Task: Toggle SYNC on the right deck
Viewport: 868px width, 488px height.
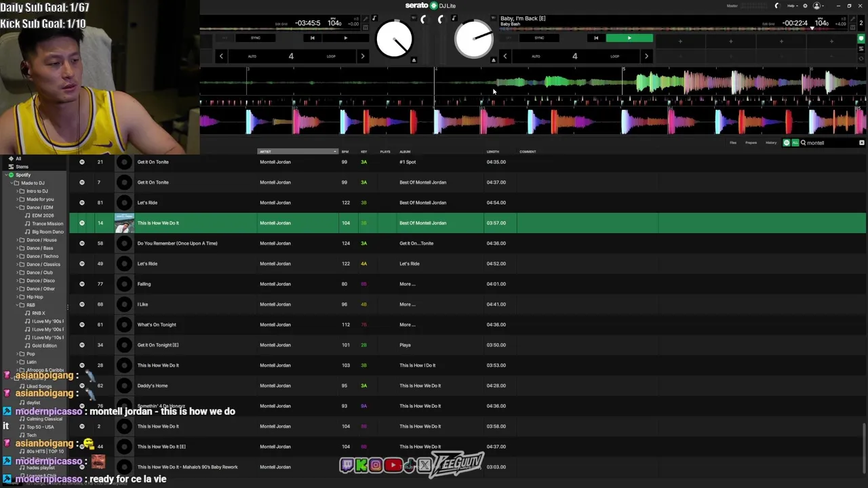Action: tap(539, 38)
